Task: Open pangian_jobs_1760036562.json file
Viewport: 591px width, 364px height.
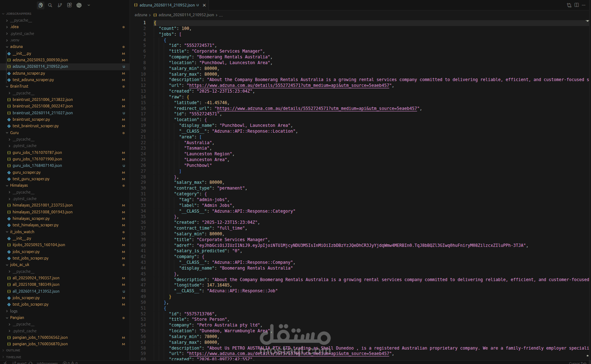Action: [40, 337]
